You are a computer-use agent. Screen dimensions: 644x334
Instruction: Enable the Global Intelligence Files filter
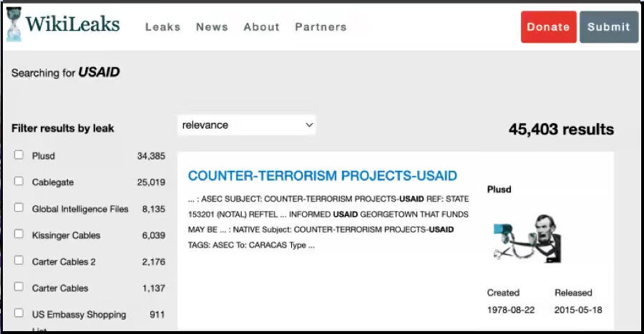[19, 207]
